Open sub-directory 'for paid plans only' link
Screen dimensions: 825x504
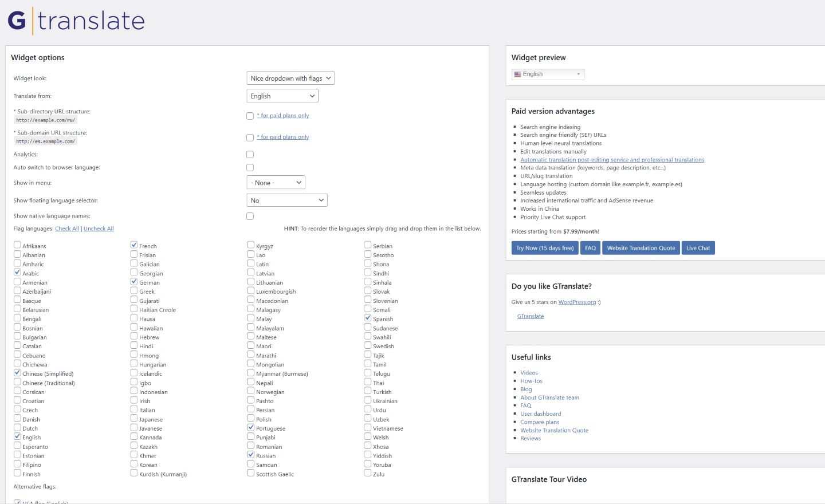click(283, 116)
